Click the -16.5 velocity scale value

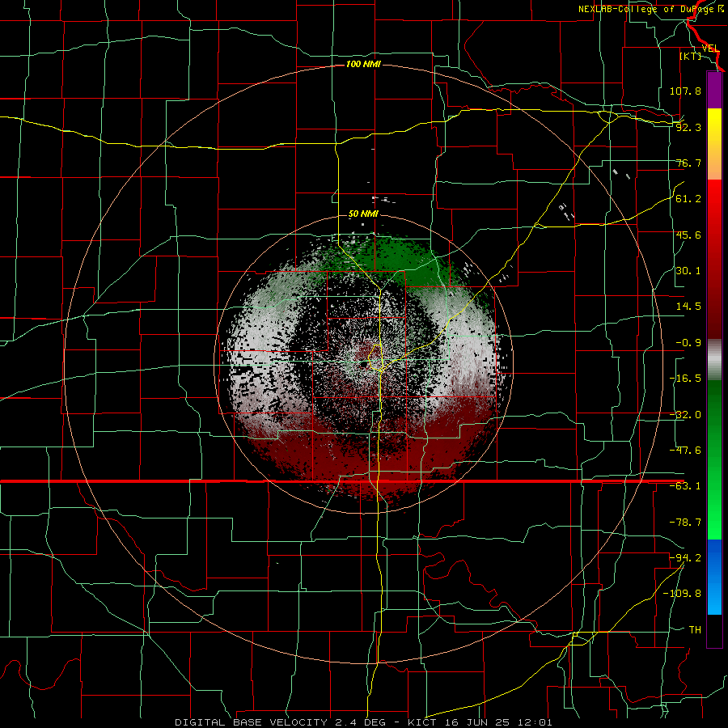coord(685,379)
